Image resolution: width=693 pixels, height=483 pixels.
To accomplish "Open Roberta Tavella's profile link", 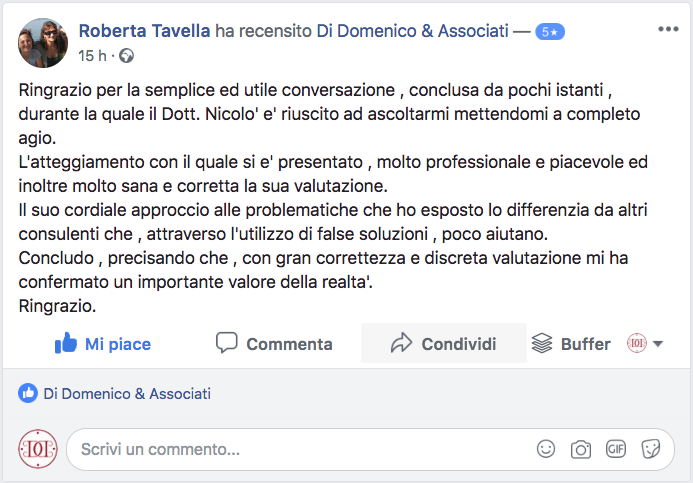I will click(145, 31).
